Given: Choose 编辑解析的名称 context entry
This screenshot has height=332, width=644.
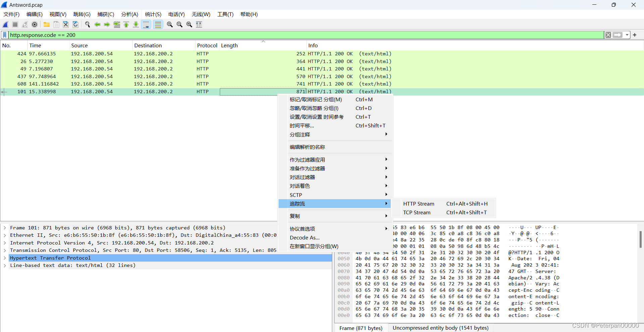Looking at the screenshot, I should tap(335, 147).
